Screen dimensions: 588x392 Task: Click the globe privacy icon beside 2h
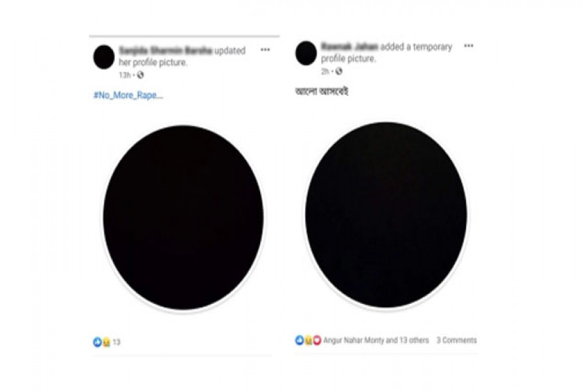(x=338, y=71)
